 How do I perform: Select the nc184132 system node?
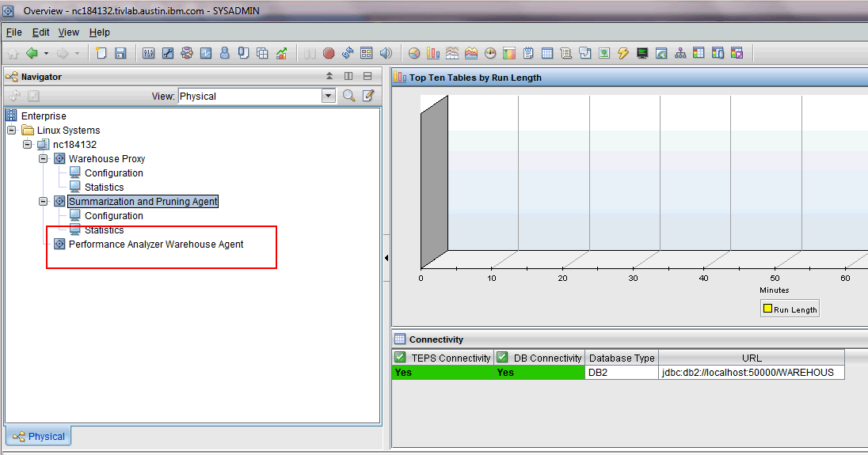(x=74, y=145)
